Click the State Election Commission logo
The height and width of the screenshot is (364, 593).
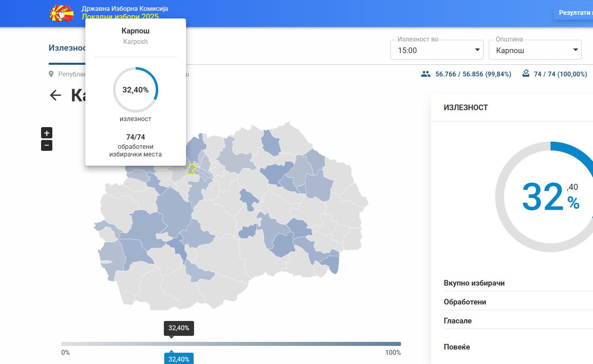62,13
